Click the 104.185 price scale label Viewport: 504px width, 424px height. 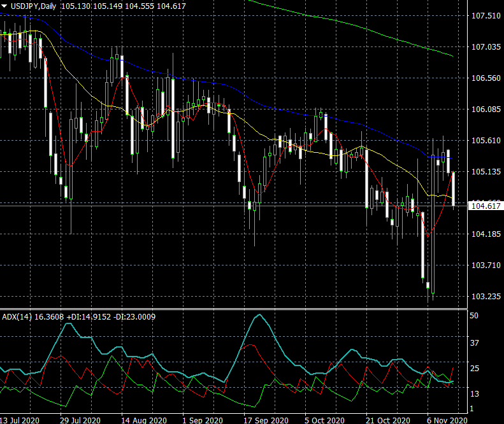(486, 234)
